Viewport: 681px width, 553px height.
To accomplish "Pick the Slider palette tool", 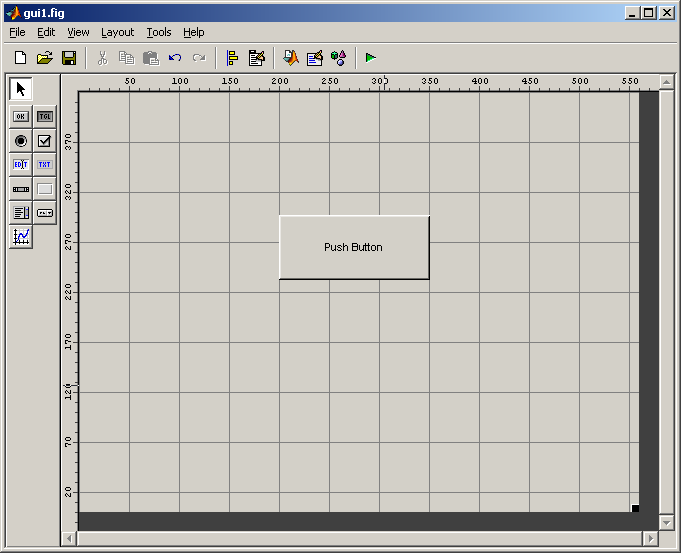I will tap(20, 189).
